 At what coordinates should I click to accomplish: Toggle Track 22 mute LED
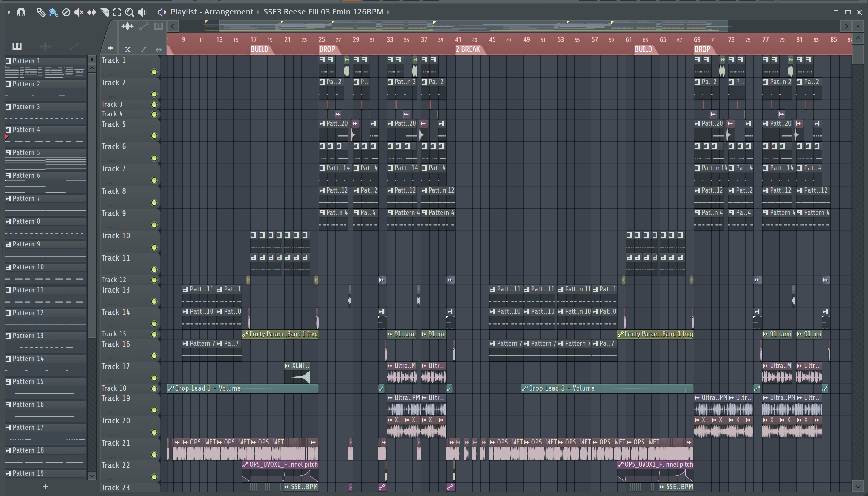(x=154, y=477)
